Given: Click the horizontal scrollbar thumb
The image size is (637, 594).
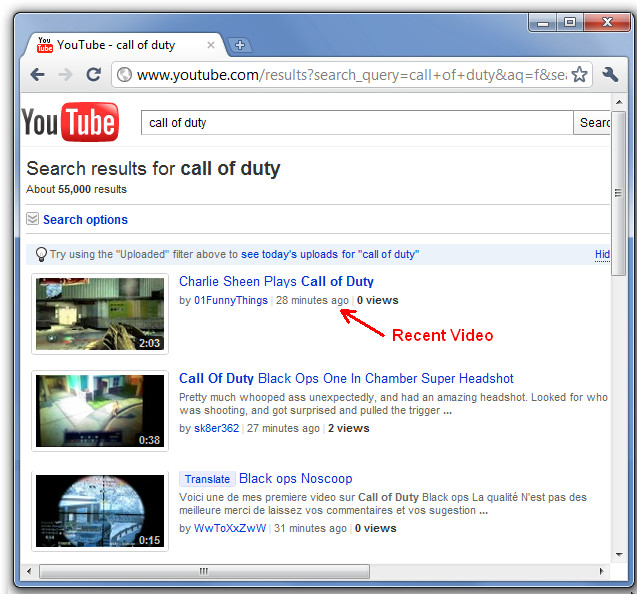Looking at the screenshot, I should tap(204, 571).
